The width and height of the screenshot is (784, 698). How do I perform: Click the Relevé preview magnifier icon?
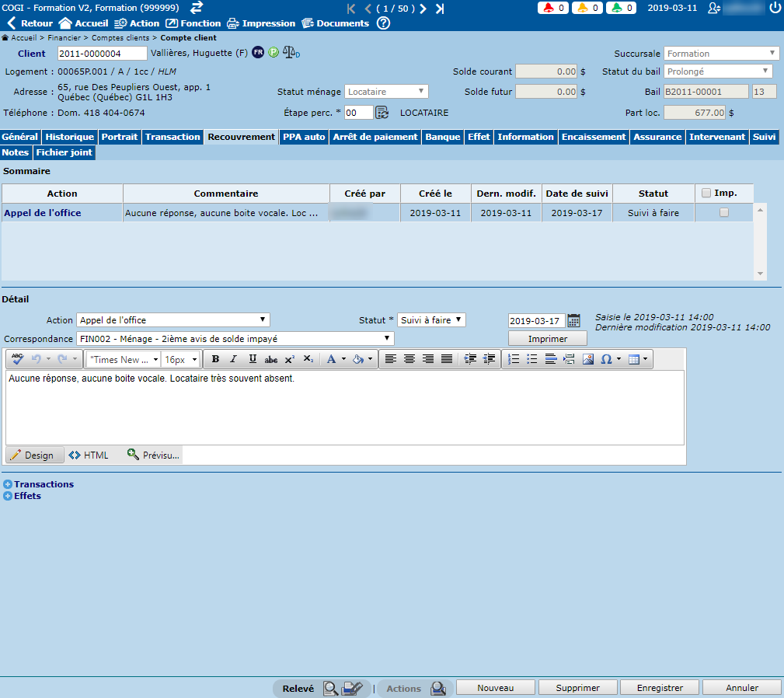pos(330,688)
